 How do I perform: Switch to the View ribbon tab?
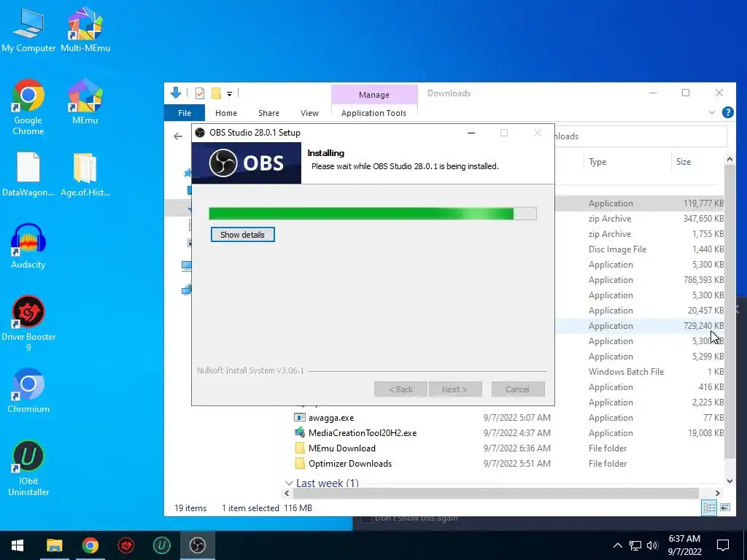[x=309, y=113]
